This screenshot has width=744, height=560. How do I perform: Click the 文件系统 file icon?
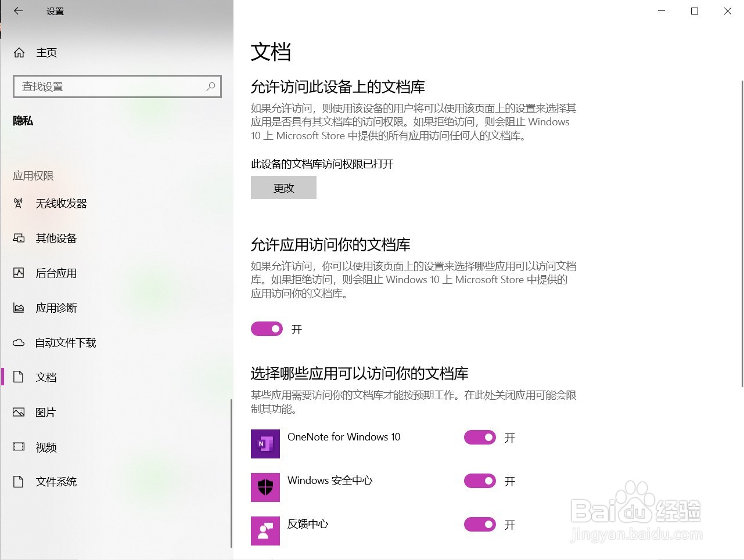coord(19,482)
